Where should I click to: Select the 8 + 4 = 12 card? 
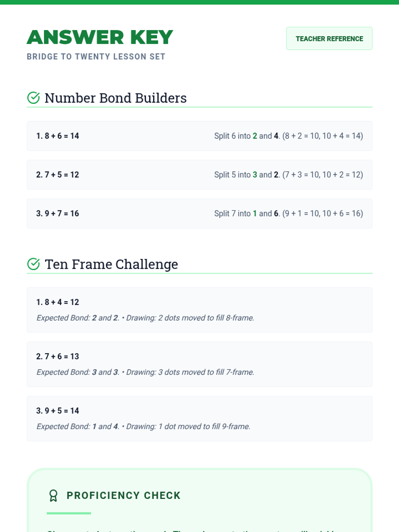[x=199, y=310]
